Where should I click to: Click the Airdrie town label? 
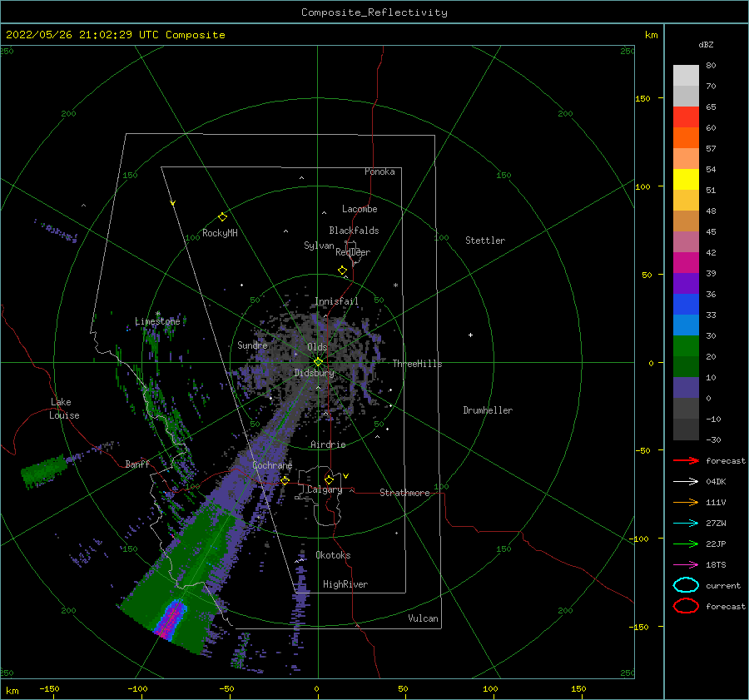pyautogui.click(x=328, y=444)
